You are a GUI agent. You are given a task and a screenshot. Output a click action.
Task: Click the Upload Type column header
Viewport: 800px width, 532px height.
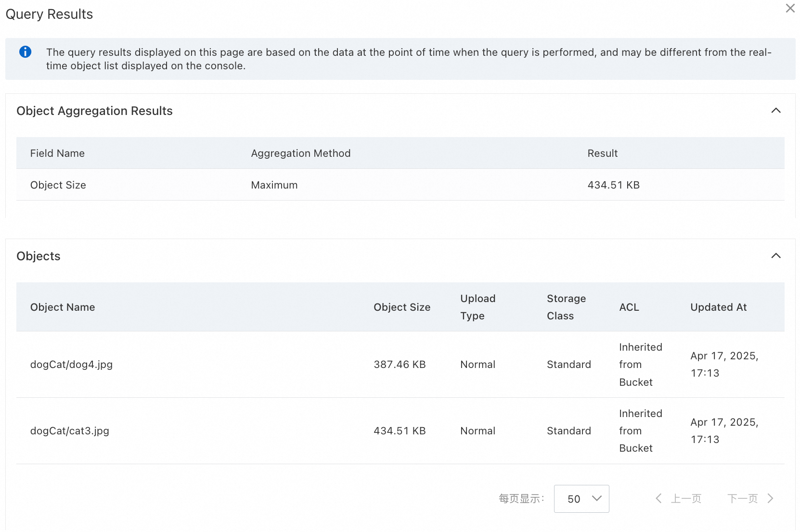pyautogui.click(x=477, y=307)
